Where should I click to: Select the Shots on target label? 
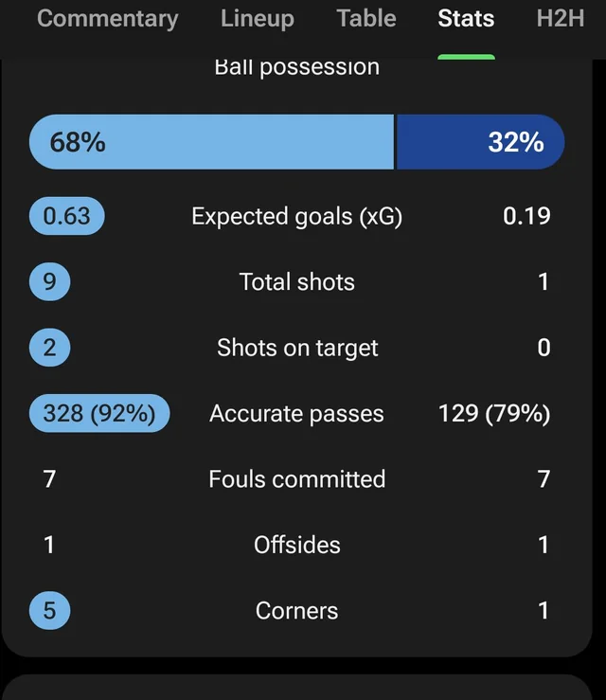[296, 348]
